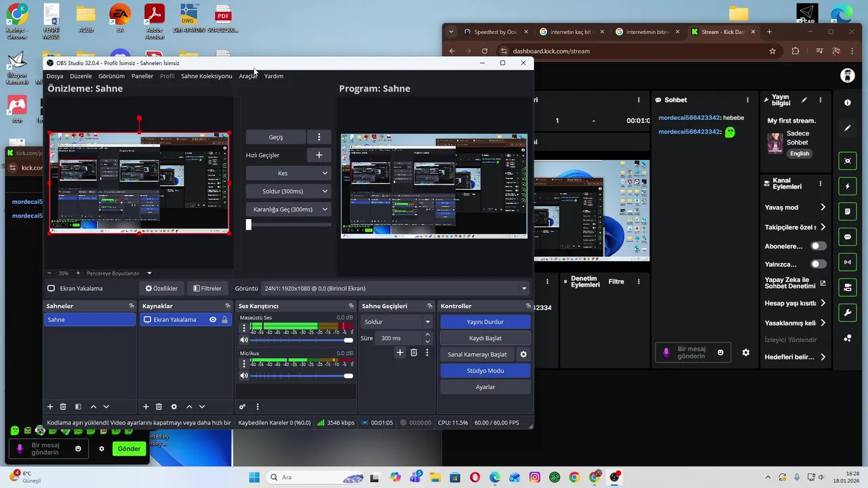This screenshot has width=868, height=488.
Task: Open Mic/Aux options dots
Action: tap(244, 363)
